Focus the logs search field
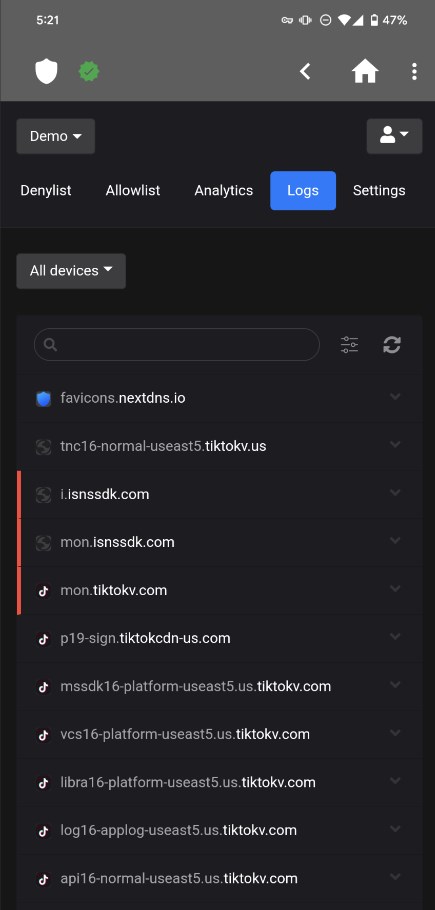 click(177, 345)
